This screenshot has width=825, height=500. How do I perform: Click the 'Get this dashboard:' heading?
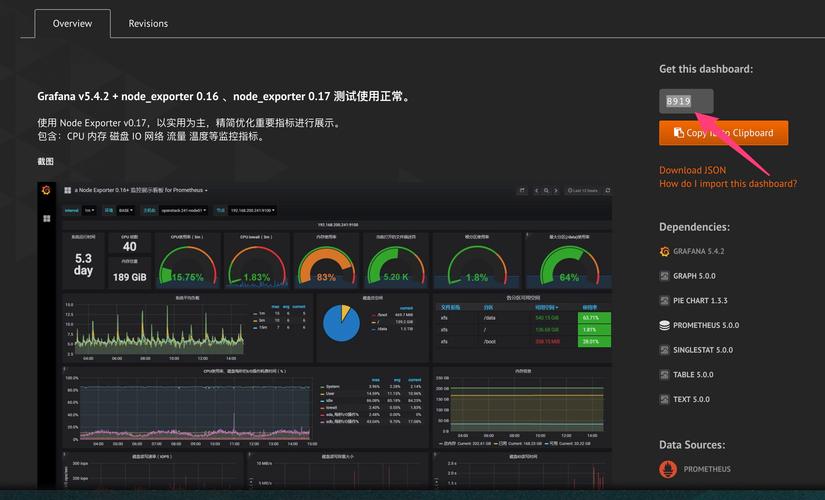[706, 69]
